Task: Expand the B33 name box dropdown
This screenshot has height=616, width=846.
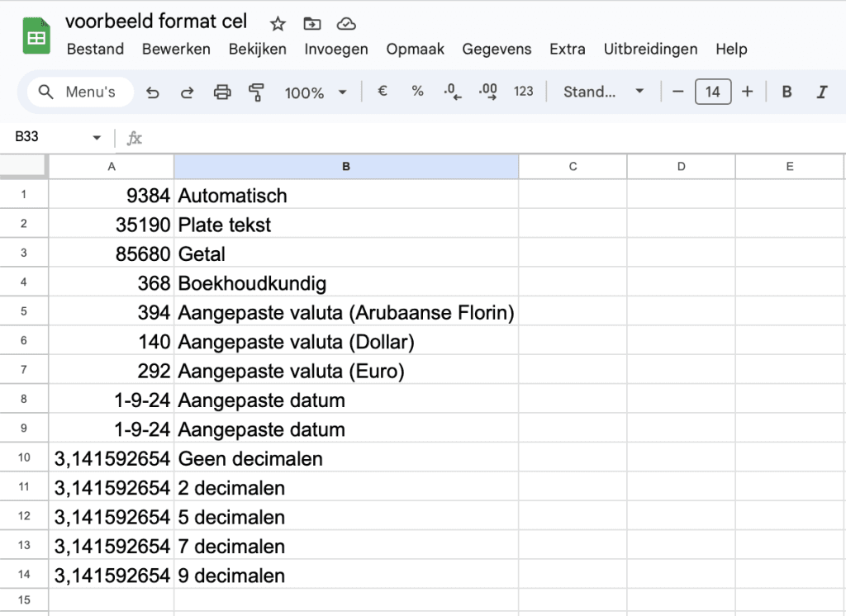Action: (x=97, y=137)
